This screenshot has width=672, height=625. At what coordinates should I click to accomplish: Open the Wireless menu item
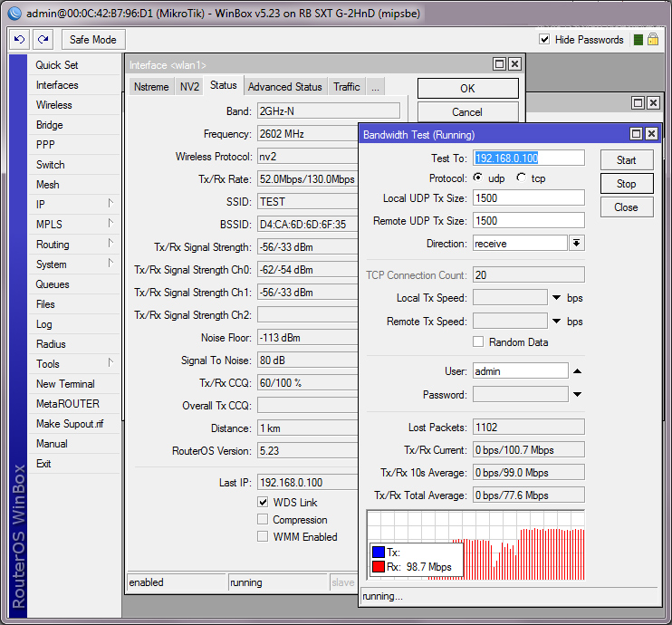(74, 104)
